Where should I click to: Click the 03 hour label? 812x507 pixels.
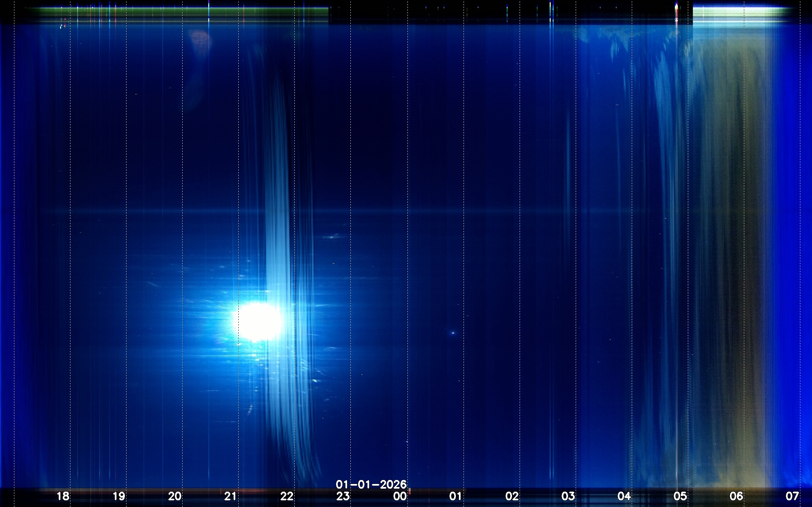pyautogui.click(x=568, y=496)
